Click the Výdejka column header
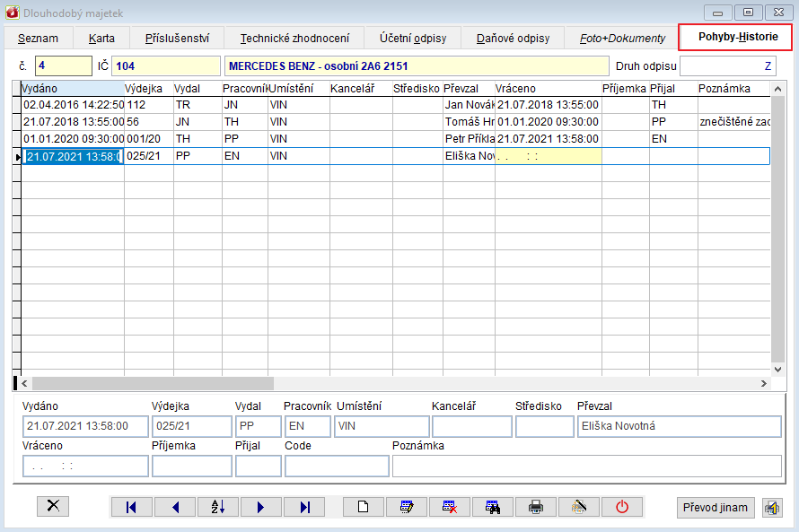Viewport: 799px width, 532px height. click(149, 89)
